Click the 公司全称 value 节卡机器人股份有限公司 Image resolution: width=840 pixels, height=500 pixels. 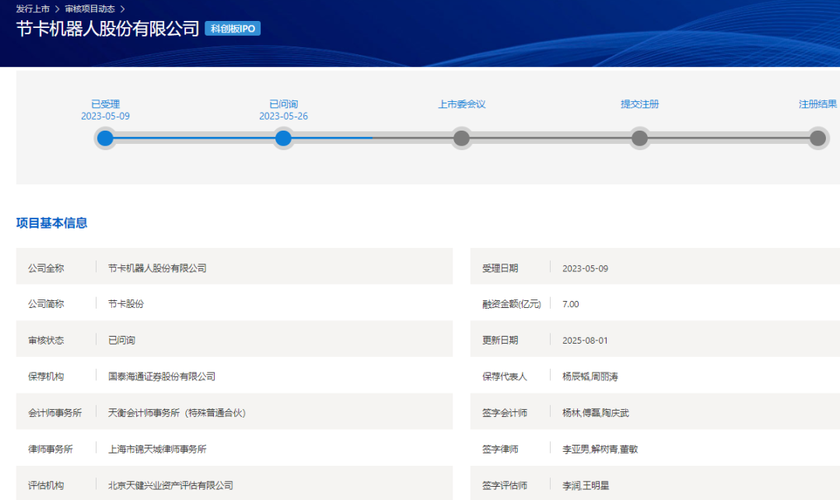[x=157, y=268]
